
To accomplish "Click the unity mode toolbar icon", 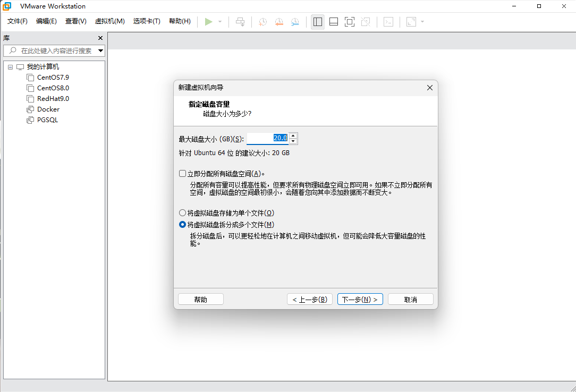I will click(x=366, y=22).
